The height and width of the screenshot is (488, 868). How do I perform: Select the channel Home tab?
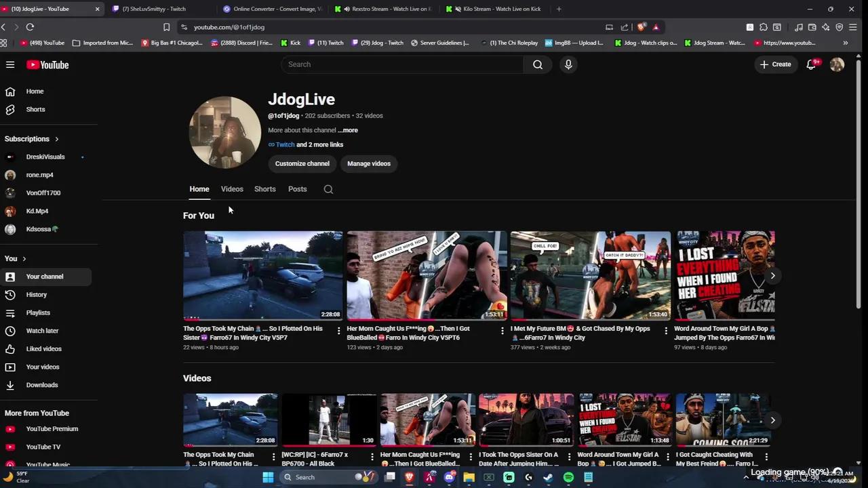point(199,189)
